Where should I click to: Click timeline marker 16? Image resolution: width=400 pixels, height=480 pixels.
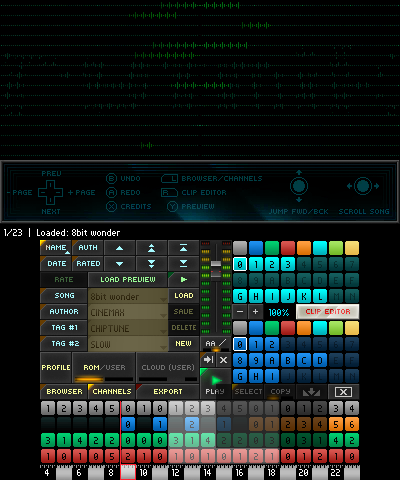click(x=240, y=473)
